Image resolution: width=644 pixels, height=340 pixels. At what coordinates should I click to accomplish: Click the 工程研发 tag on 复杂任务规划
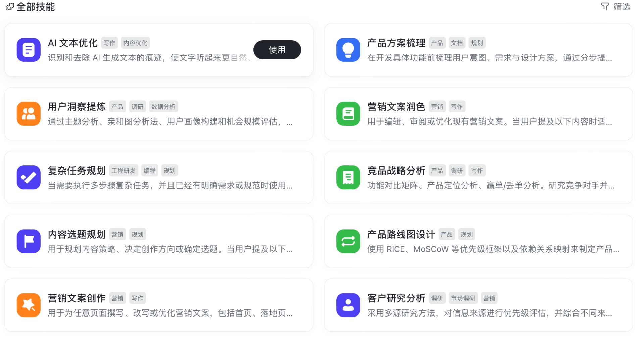click(123, 171)
